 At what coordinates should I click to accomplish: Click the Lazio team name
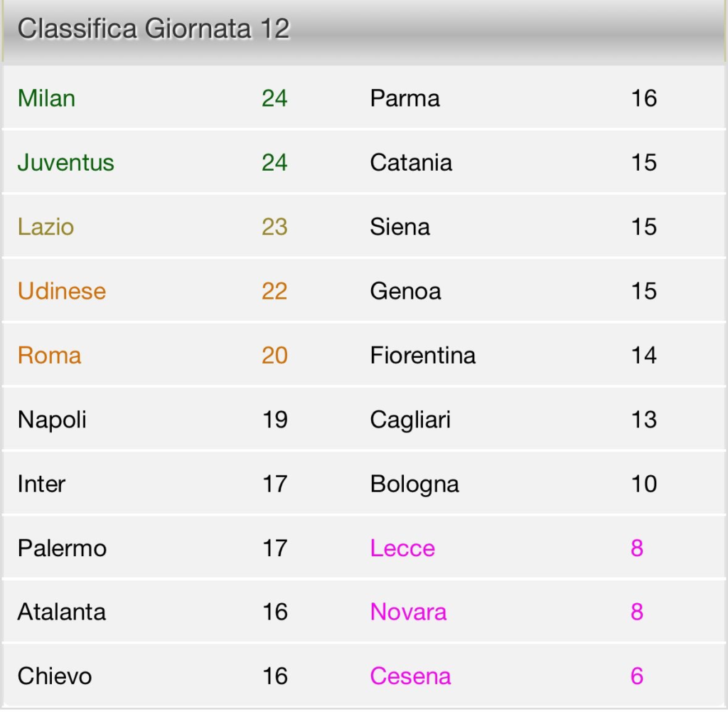click(x=45, y=226)
